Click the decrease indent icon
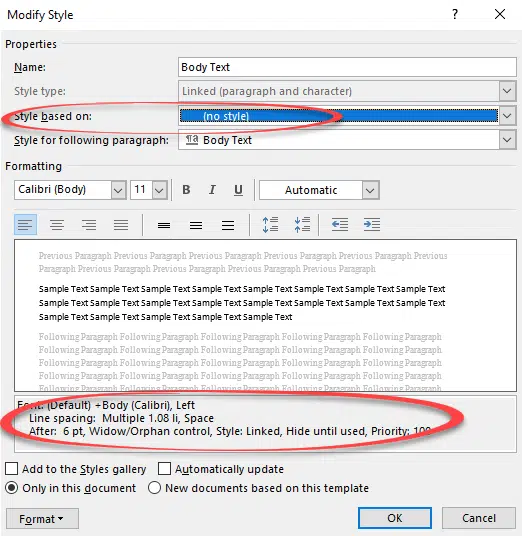This screenshot has width=522, height=536. coord(340,225)
